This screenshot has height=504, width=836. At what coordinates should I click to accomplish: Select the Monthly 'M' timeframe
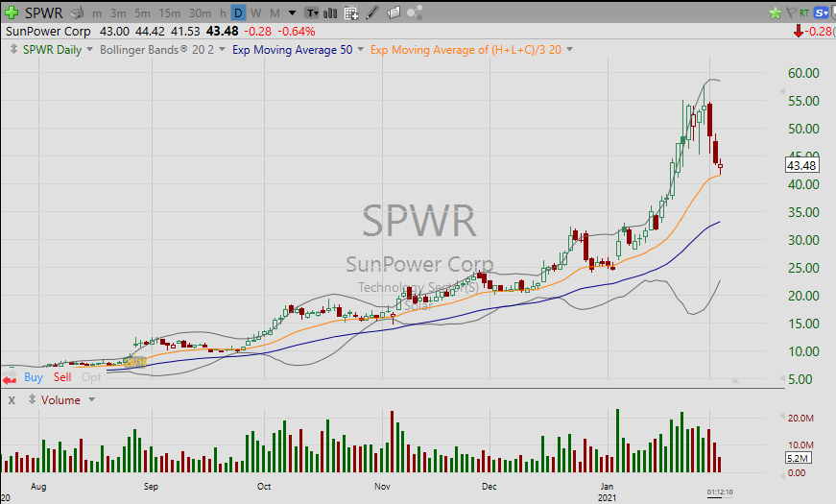point(275,13)
